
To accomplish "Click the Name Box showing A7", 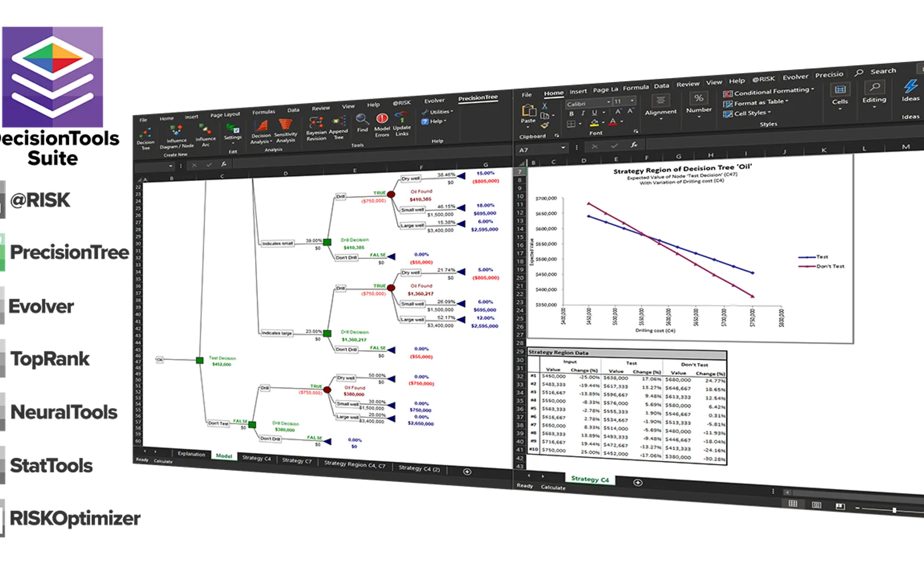I will 542,150.
